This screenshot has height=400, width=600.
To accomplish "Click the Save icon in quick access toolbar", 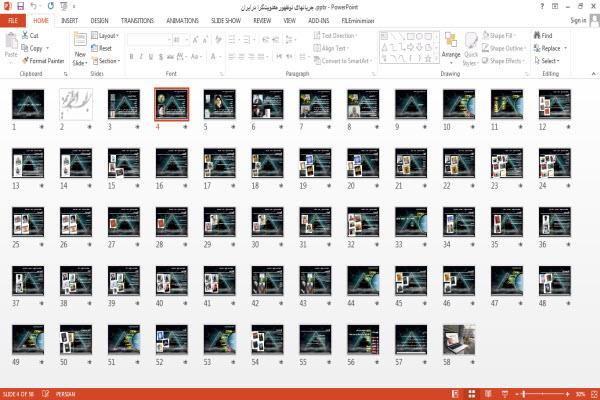I will [x=21, y=6].
